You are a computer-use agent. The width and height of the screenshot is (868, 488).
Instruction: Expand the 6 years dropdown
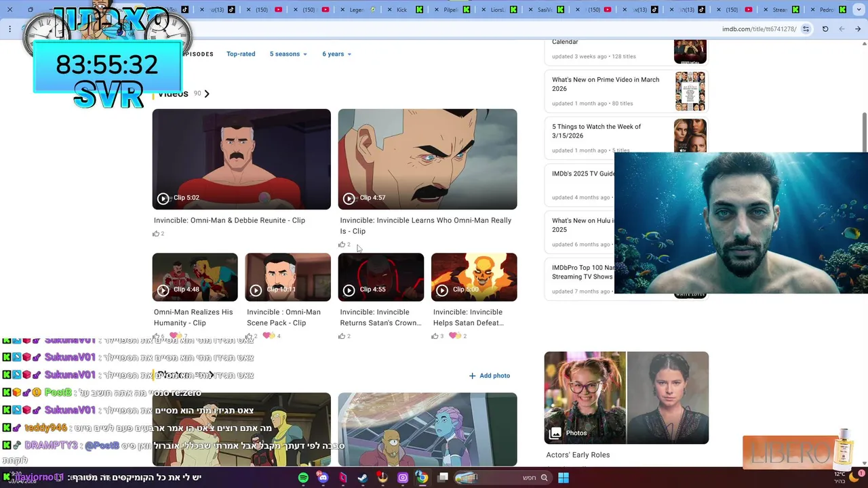tap(337, 54)
